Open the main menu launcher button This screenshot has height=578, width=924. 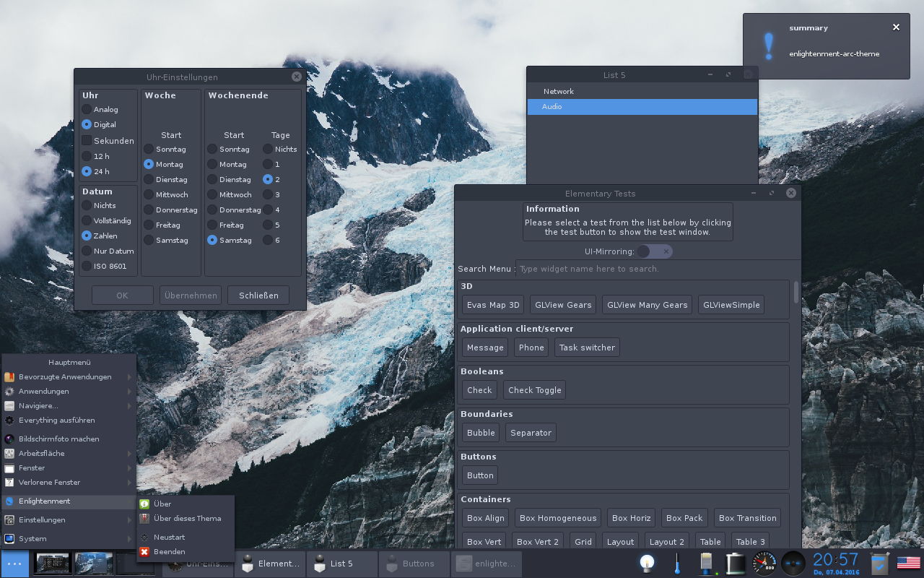14,563
